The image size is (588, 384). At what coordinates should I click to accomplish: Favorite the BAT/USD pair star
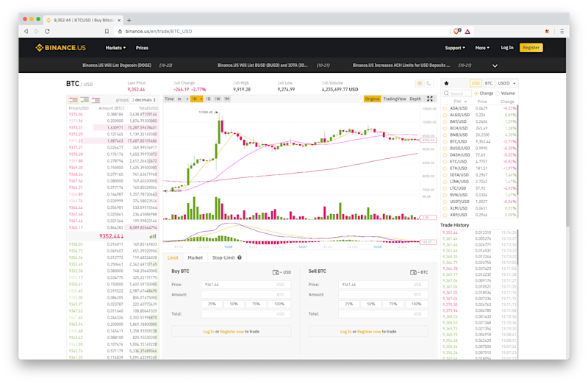click(445, 121)
